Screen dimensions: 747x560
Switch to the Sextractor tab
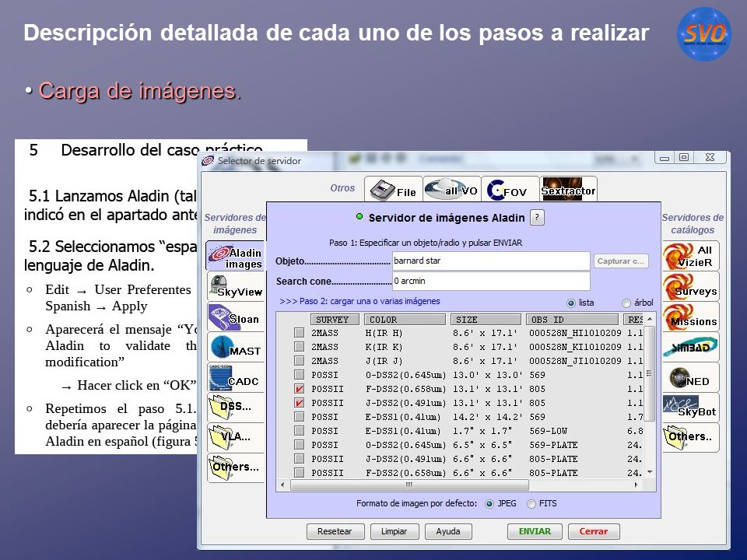point(568,190)
